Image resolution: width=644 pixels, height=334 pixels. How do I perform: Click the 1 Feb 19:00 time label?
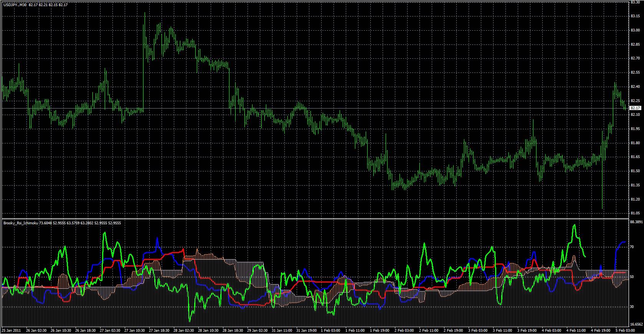tap(380, 330)
